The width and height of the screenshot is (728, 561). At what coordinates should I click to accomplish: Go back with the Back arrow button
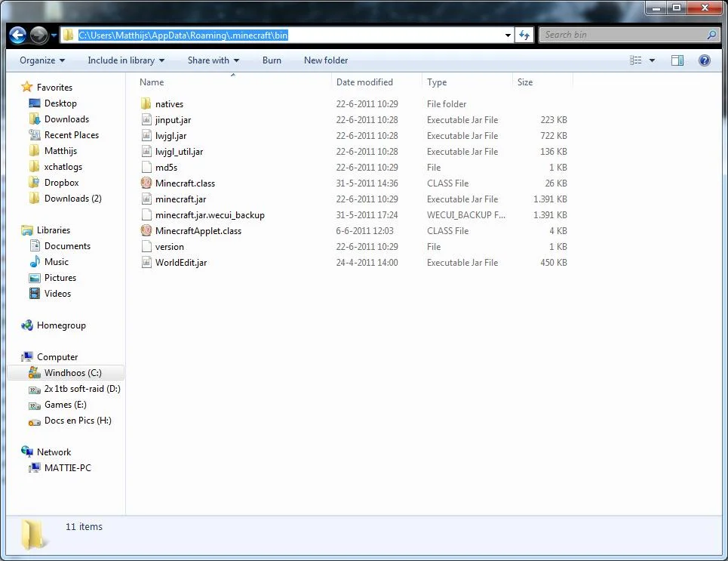click(17, 35)
